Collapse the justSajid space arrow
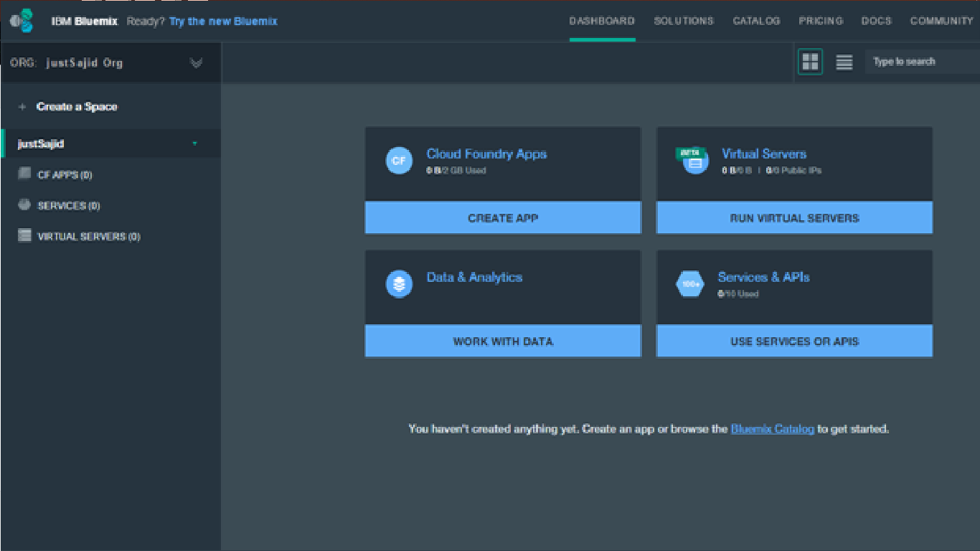 point(195,144)
